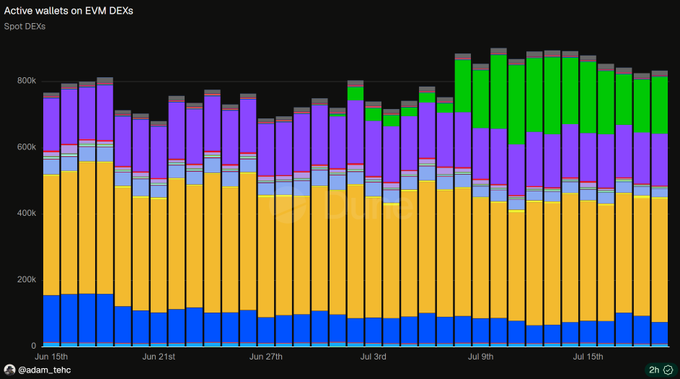Click the 2h refresh status badge
The image size is (680, 379).
[x=661, y=370]
